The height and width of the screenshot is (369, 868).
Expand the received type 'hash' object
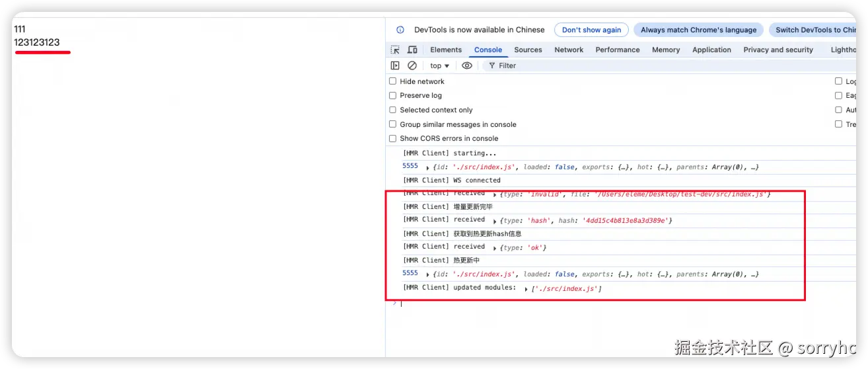pos(495,221)
